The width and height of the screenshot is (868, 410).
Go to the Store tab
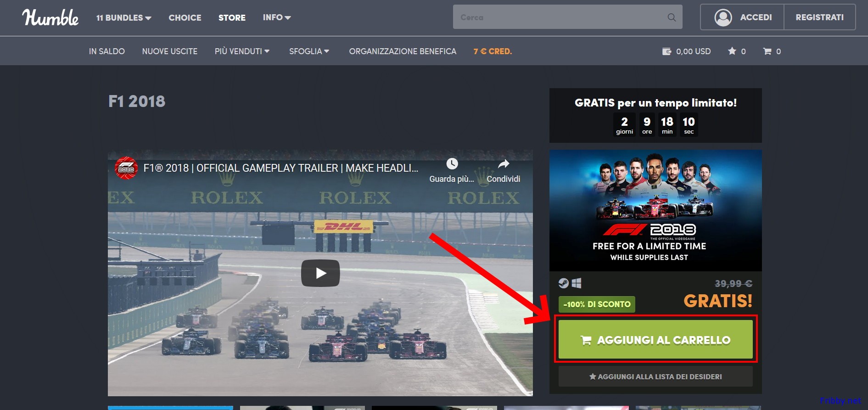[232, 17]
